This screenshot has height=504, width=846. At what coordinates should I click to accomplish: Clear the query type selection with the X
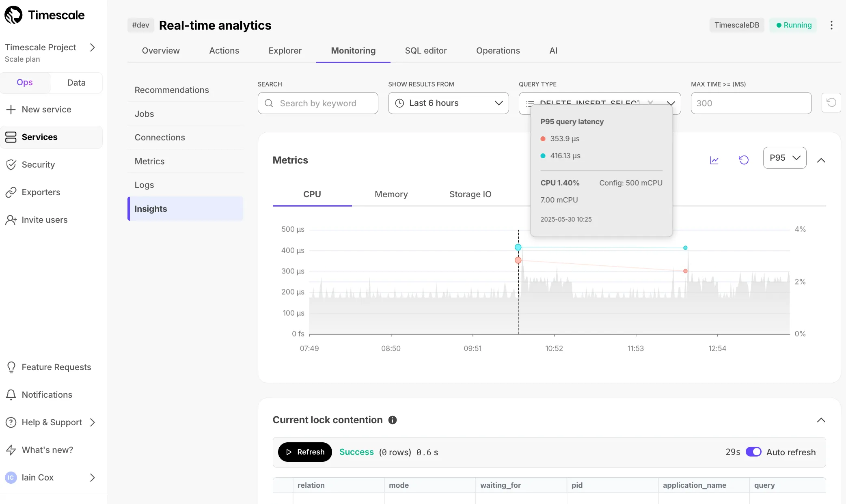(650, 103)
